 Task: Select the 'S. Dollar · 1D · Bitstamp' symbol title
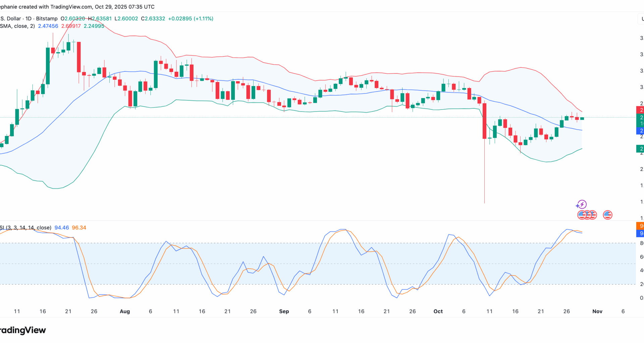pos(29,19)
